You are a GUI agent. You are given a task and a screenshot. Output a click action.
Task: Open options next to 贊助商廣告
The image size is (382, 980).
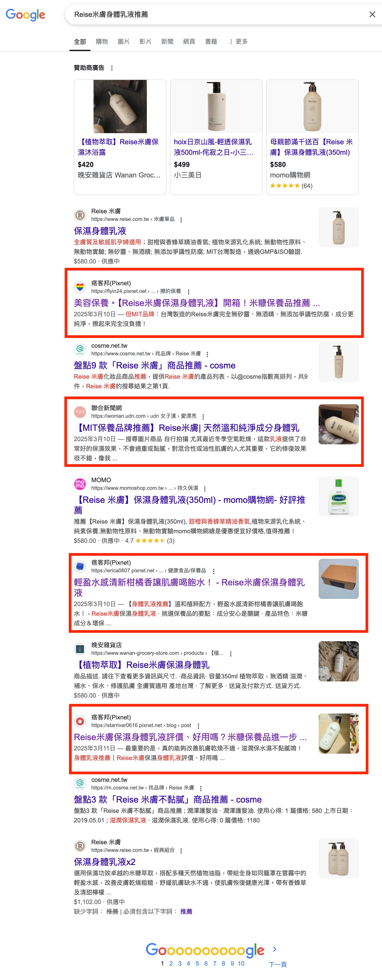[x=112, y=68]
